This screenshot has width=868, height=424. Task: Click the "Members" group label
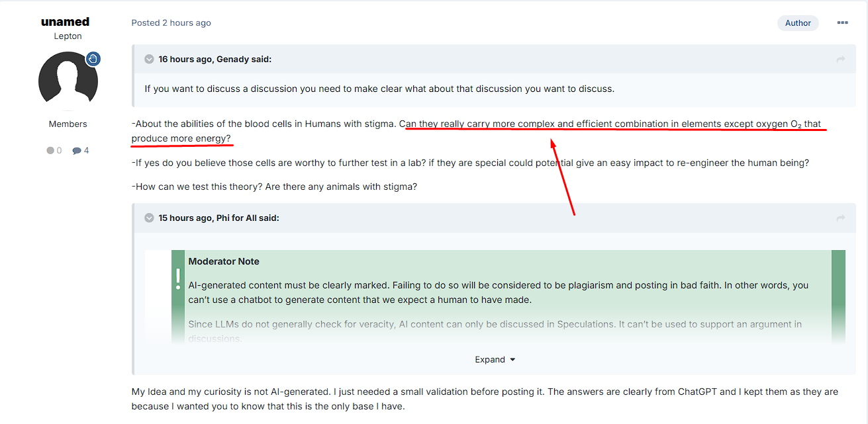[68, 124]
